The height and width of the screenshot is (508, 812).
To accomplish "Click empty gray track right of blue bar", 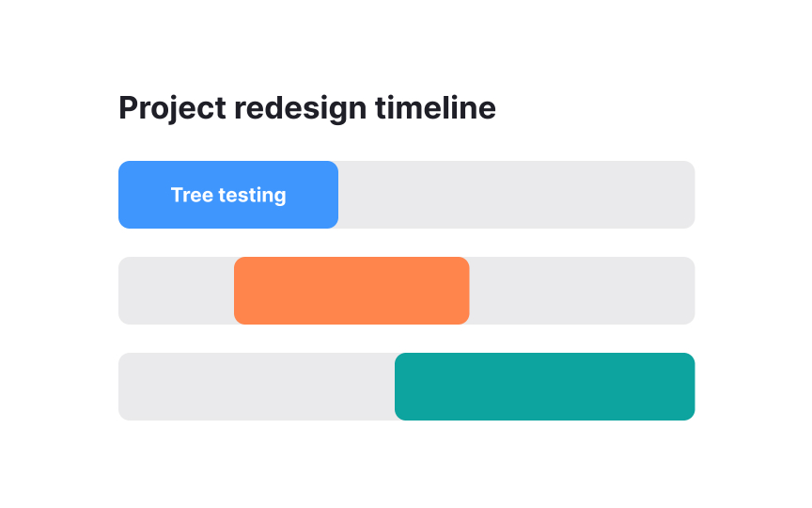I will click(x=516, y=195).
